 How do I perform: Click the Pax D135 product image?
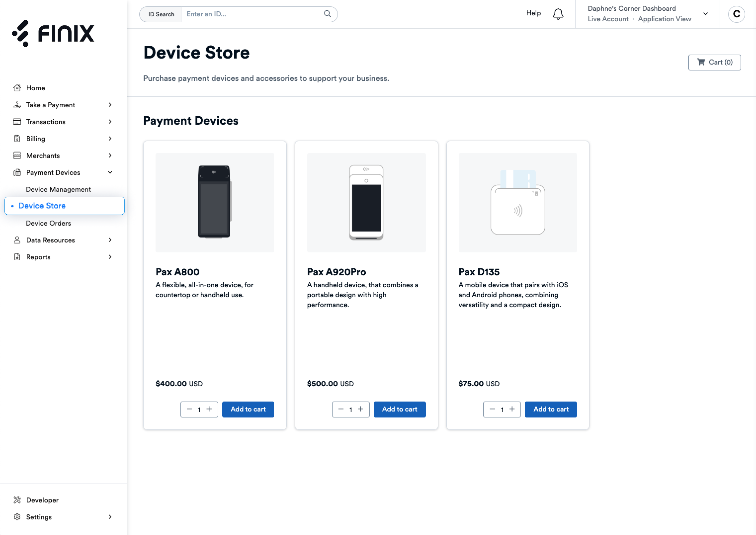click(517, 203)
